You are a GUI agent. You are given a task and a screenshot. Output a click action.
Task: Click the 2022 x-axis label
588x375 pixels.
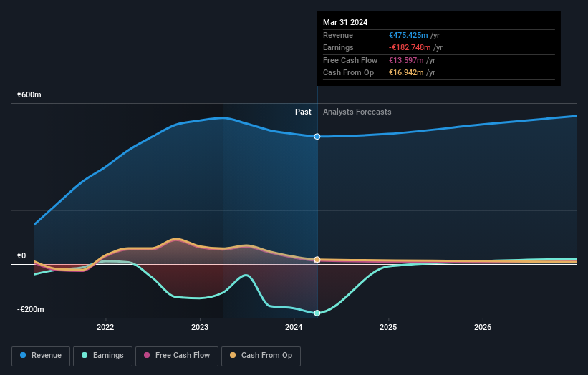[105, 327]
